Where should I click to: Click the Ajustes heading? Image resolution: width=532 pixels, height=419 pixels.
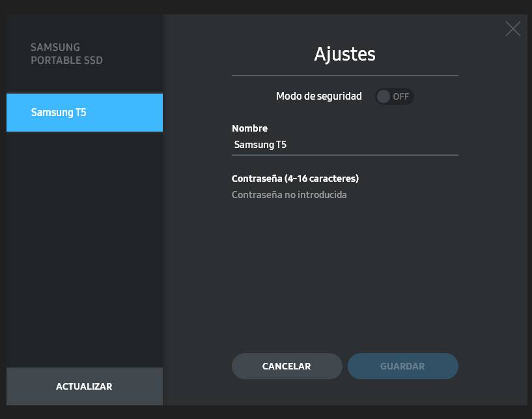344,54
